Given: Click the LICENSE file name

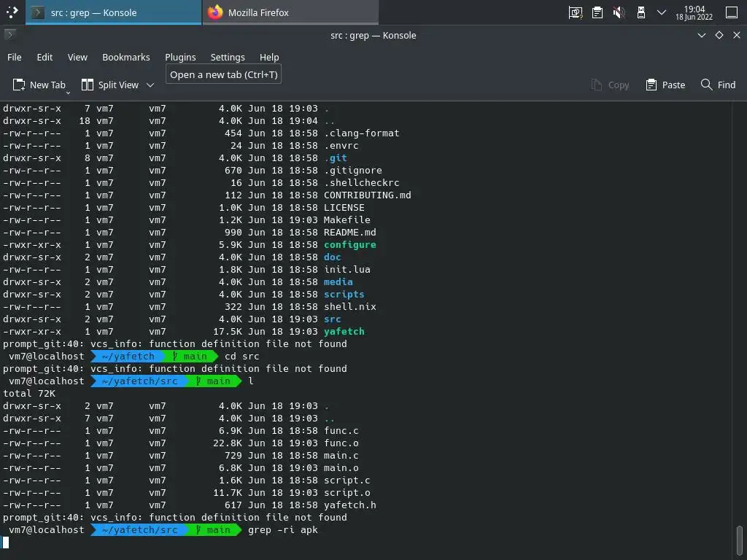Looking at the screenshot, I should pyautogui.click(x=344, y=208).
